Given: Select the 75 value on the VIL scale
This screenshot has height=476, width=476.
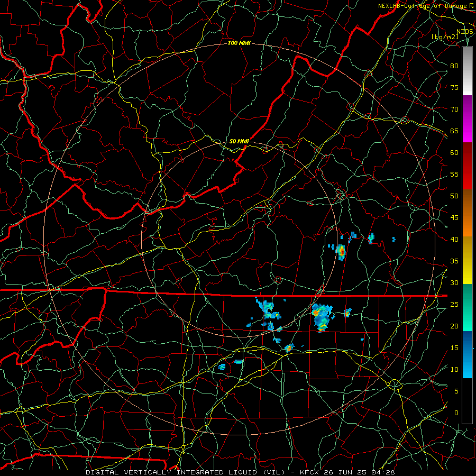Looking at the screenshot, I should (x=454, y=88).
